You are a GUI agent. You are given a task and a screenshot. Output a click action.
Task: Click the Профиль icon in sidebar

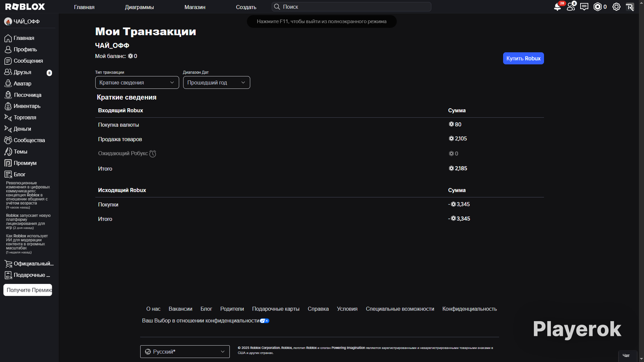(x=8, y=50)
